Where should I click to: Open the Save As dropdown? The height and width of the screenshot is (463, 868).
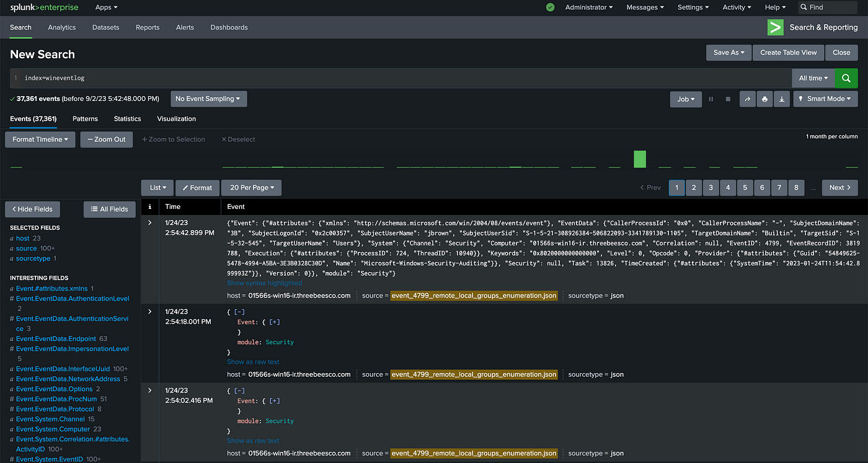(729, 53)
